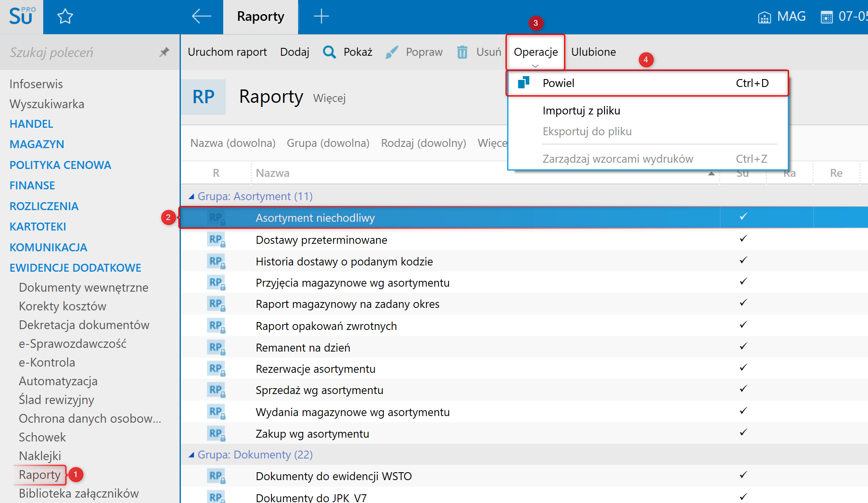The height and width of the screenshot is (503, 868).
Task: Click the pin icon beside search
Action: point(165,52)
